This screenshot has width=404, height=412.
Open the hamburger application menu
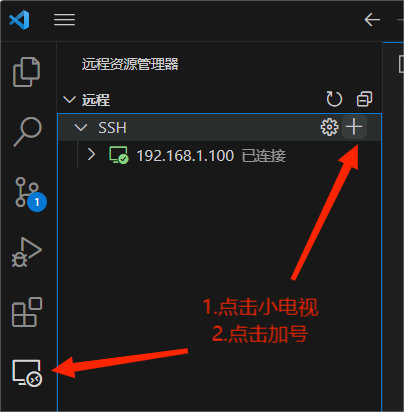pyautogui.click(x=64, y=20)
